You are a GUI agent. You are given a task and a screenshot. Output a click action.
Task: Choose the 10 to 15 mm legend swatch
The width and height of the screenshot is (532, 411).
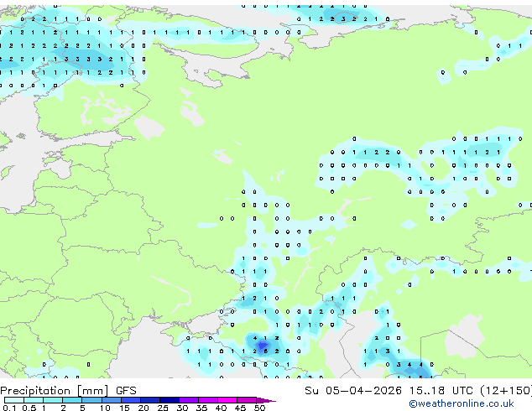point(111,400)
